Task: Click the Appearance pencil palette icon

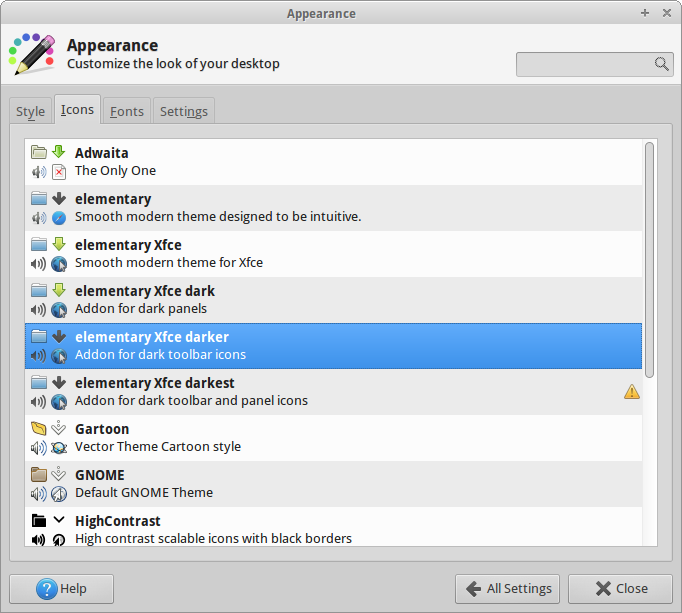Action: click(33, 54)
